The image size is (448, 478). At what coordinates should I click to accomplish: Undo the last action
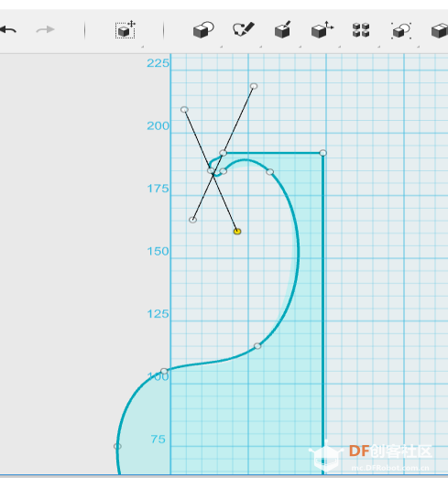click(8, 30)
